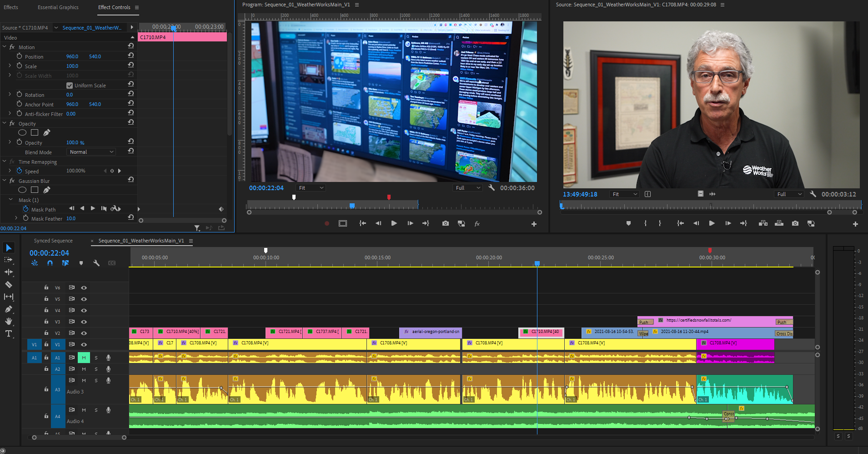Viewport: 868px width, 454px height.
Task: Open Source monitor Full resolution dropdown
Action: click(789, 194)
